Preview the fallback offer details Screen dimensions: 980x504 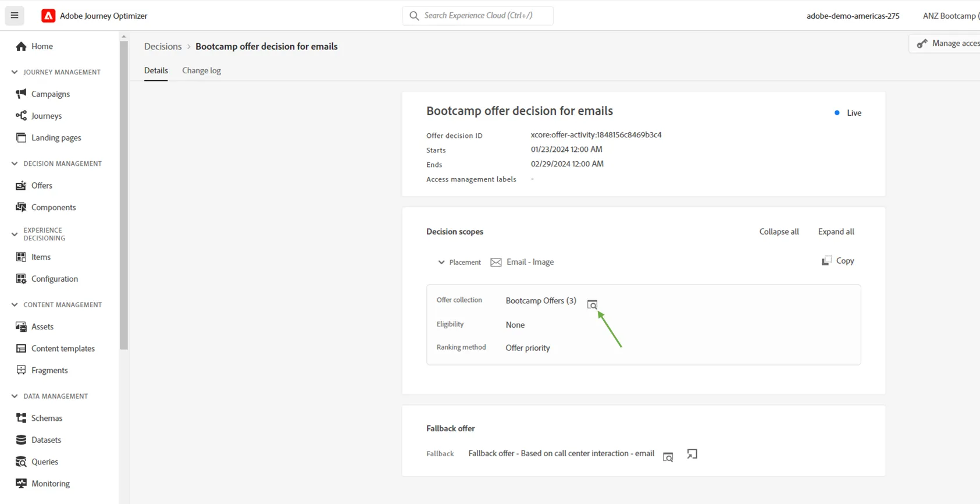pyautogui.click(x=668, y=457)
